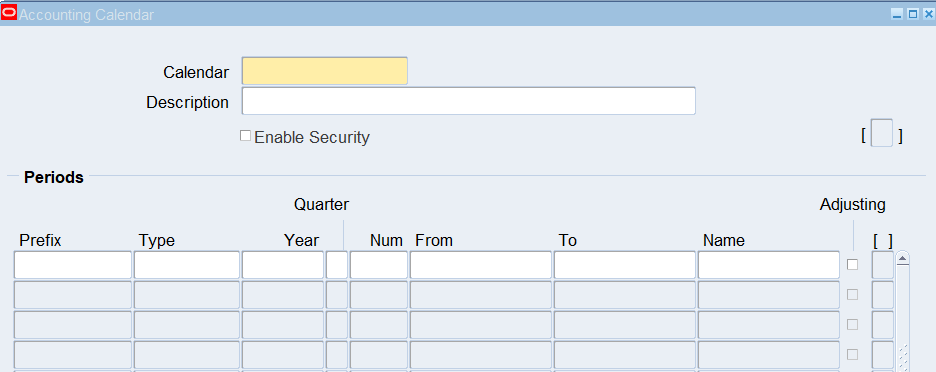Open the header descriptive flexfield bracket box
Image resolution: width=936 pixels, height=372 pixels.
882,133
